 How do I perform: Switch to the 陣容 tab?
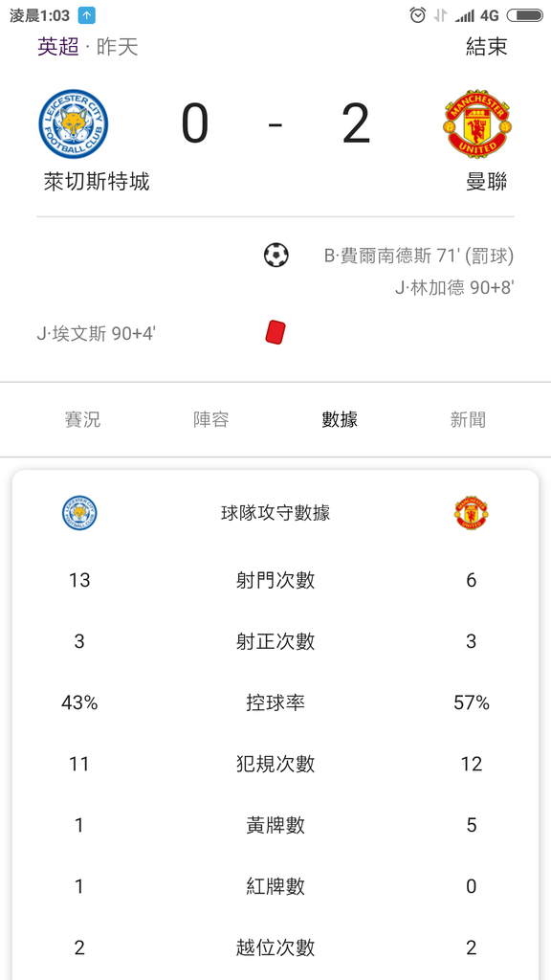pos(211,419)
